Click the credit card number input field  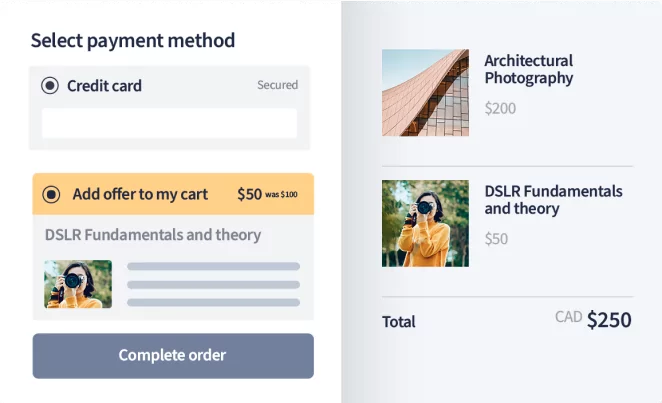169,123
